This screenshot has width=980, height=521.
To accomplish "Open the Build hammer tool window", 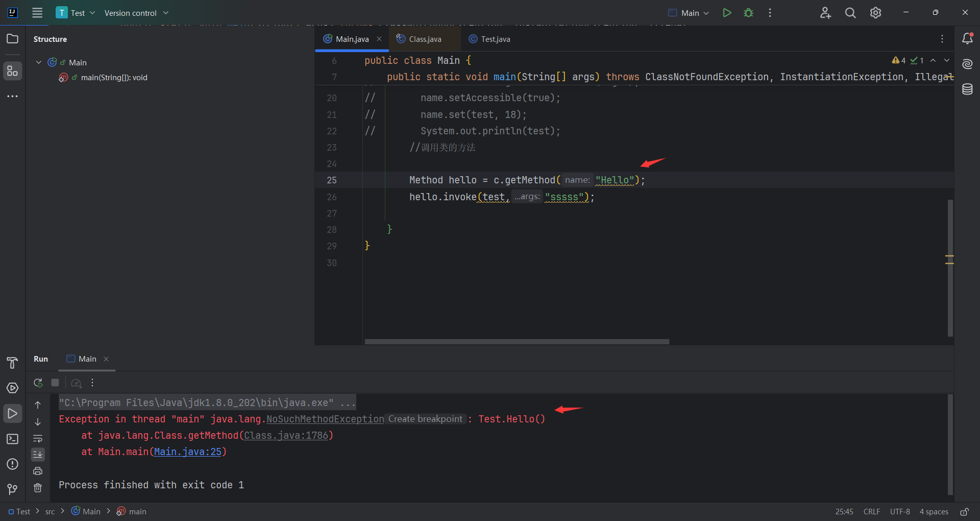I will click(x=12, y=363).
